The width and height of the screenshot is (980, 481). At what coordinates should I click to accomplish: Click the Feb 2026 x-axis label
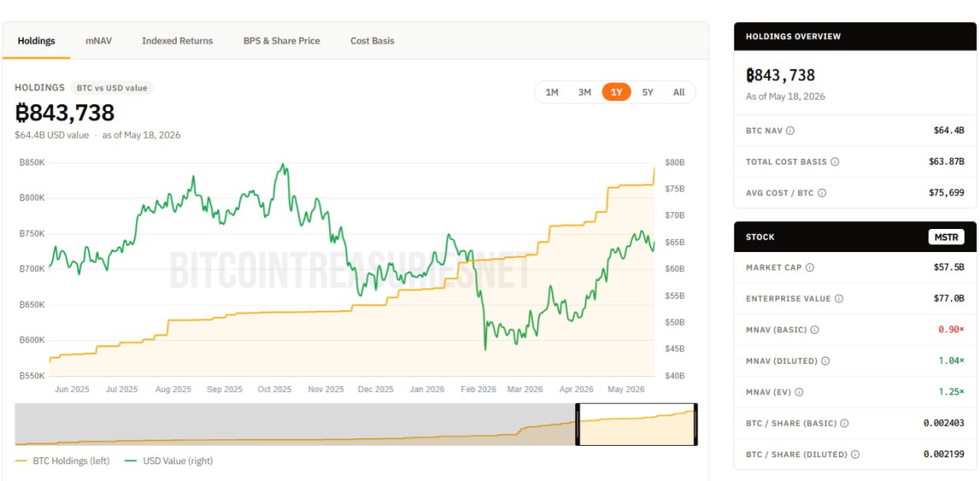[479, 389]
